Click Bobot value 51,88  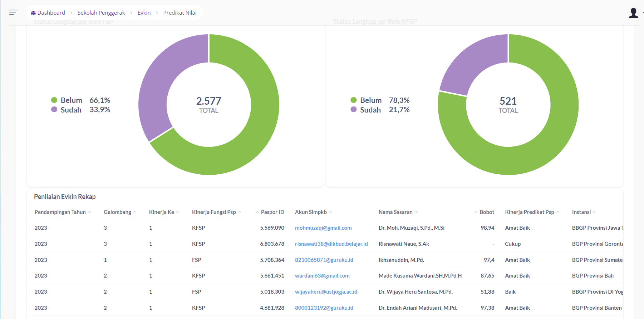pyautogui.click(x=487, y=292)
